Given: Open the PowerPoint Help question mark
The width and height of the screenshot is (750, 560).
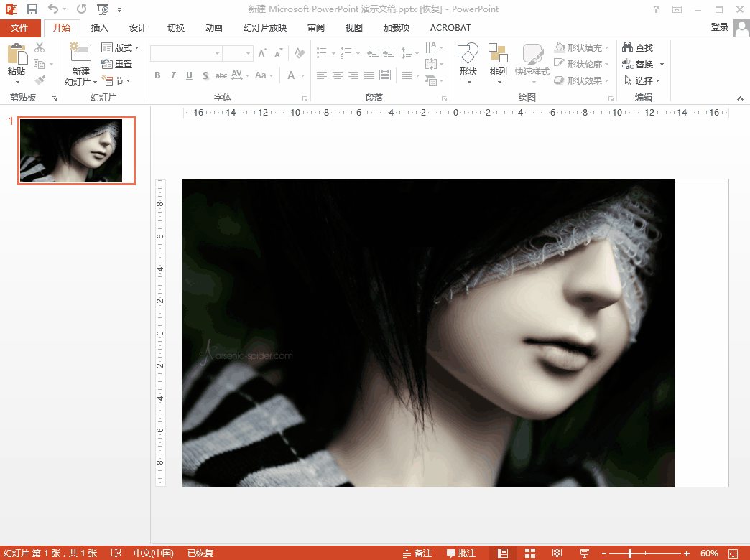Looking at the screenshot, I should [x=656, y=9].
